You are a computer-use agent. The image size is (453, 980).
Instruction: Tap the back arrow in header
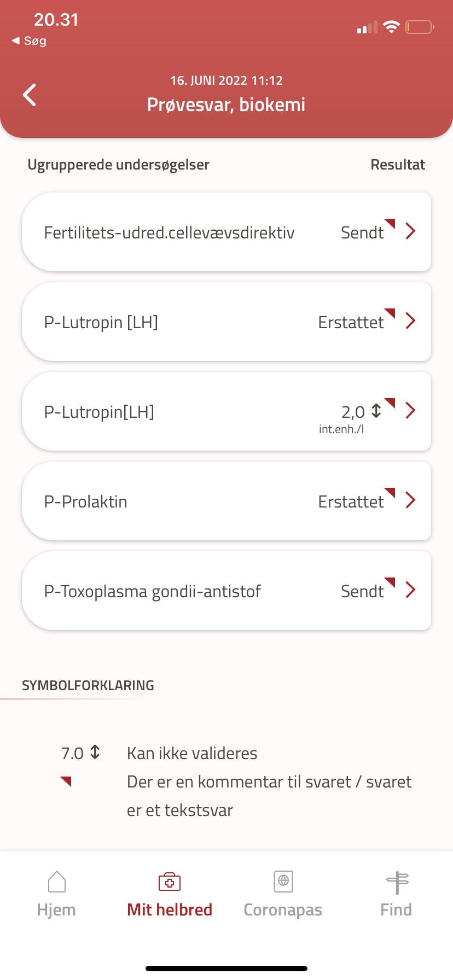[30, 95]
